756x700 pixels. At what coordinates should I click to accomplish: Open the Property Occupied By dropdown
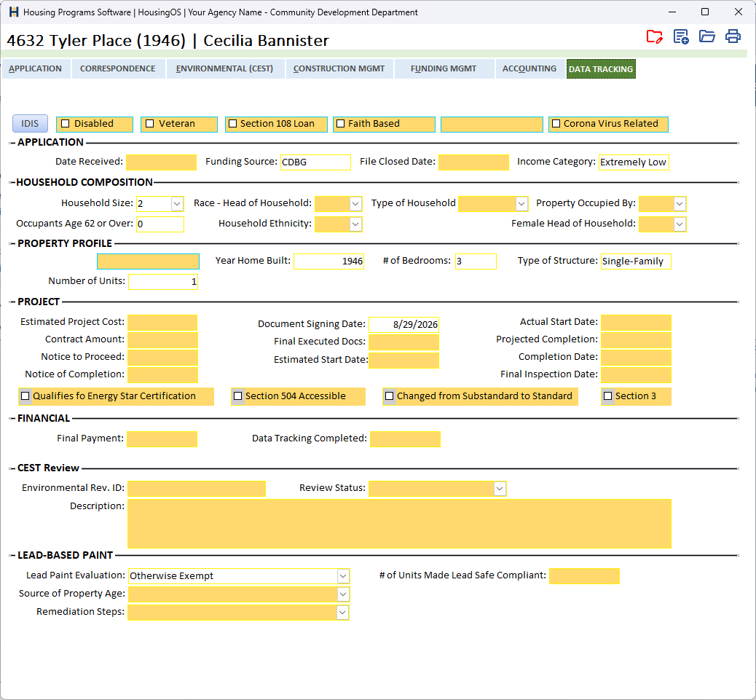[x=680, y=204]
